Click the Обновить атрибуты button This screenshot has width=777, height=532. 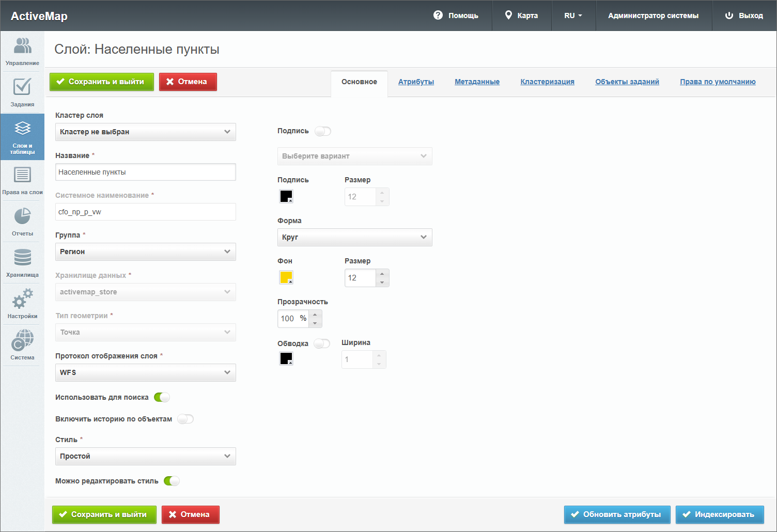point(617,514)
